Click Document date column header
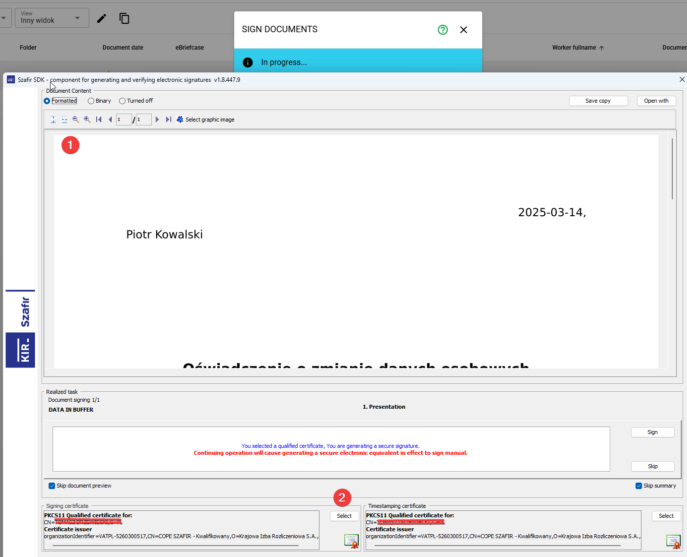 [x=123, y=47]
